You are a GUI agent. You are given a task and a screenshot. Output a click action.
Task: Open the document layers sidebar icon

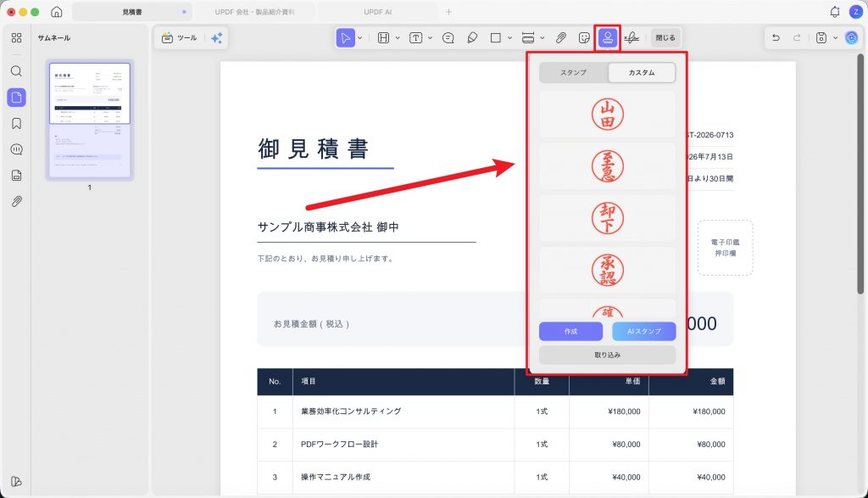coord(17,176)
